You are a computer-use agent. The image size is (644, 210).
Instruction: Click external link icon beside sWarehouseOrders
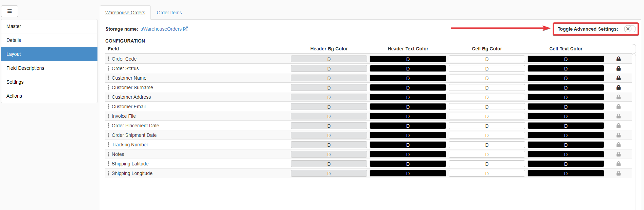click(x=185, y=29)
